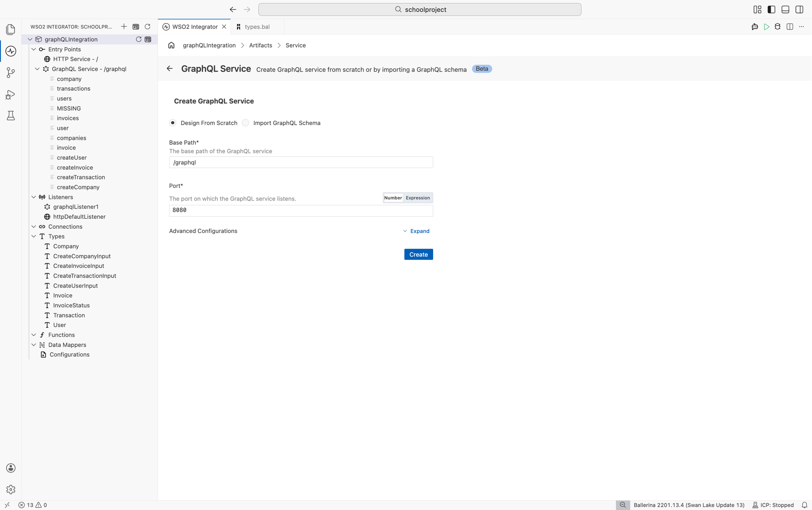The image size is (812, 510).
Task: Click the schoolproject search bar
Action: pos(420,9)
